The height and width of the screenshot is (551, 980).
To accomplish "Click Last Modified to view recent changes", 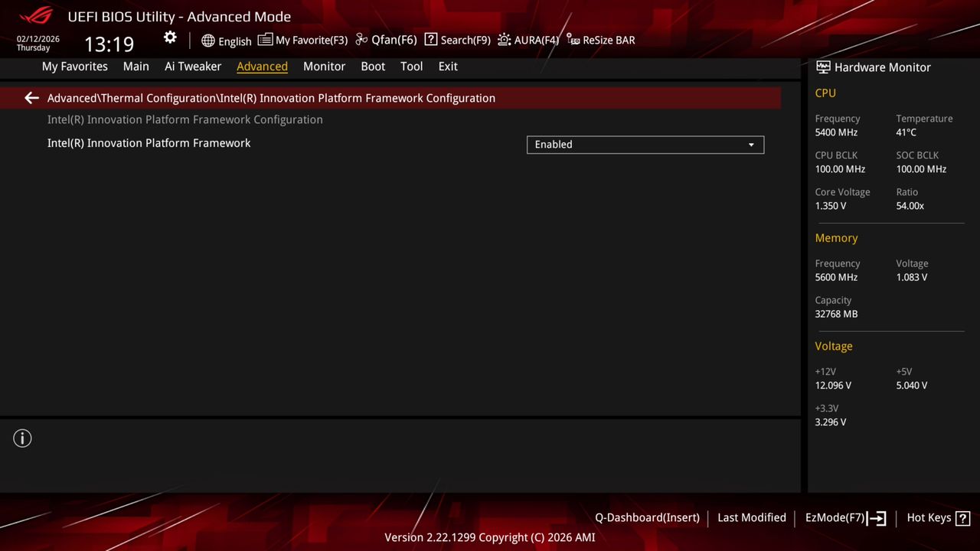I will pos(751,517).
